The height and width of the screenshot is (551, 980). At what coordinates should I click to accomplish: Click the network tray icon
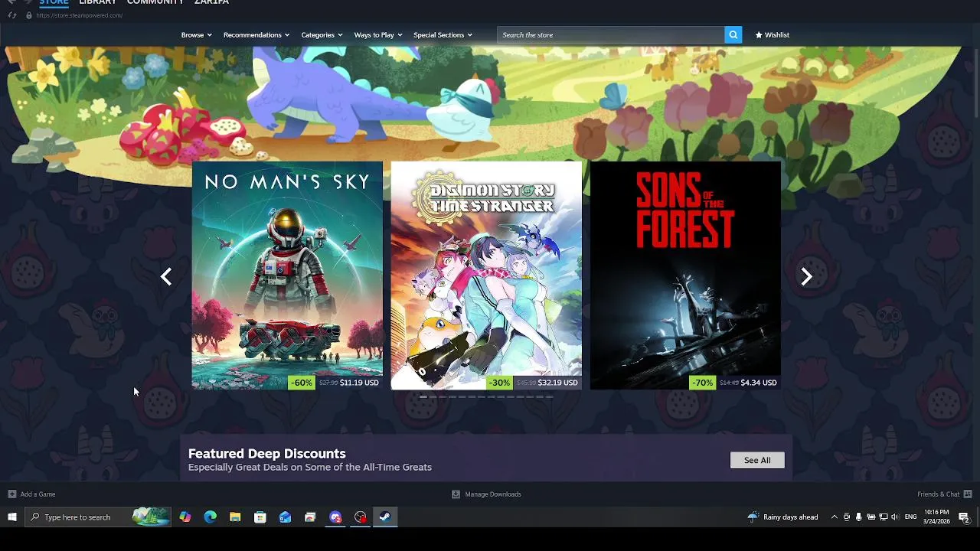[x=883, y=517]
